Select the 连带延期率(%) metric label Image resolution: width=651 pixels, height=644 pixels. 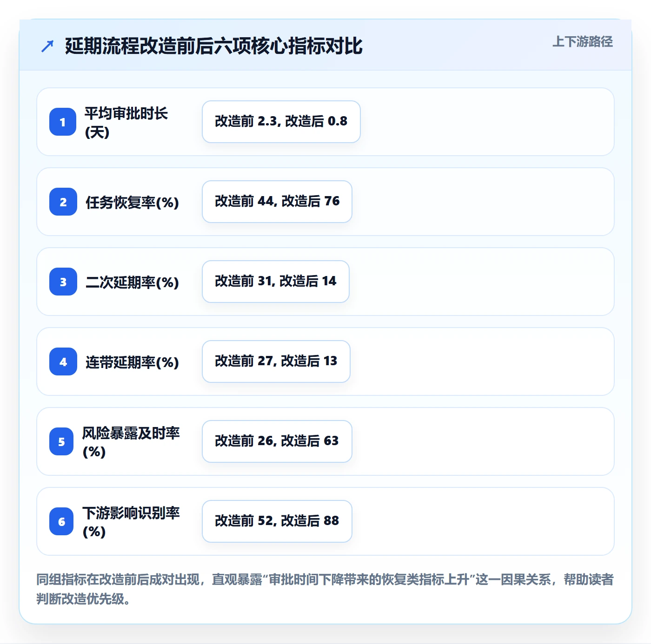(x=132, y=362)
